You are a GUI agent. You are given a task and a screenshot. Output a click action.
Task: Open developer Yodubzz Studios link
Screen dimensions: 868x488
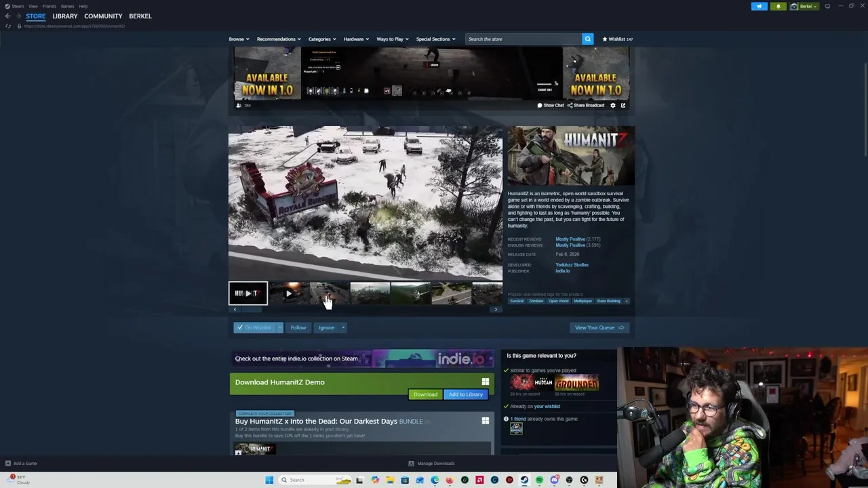(572, 265)
